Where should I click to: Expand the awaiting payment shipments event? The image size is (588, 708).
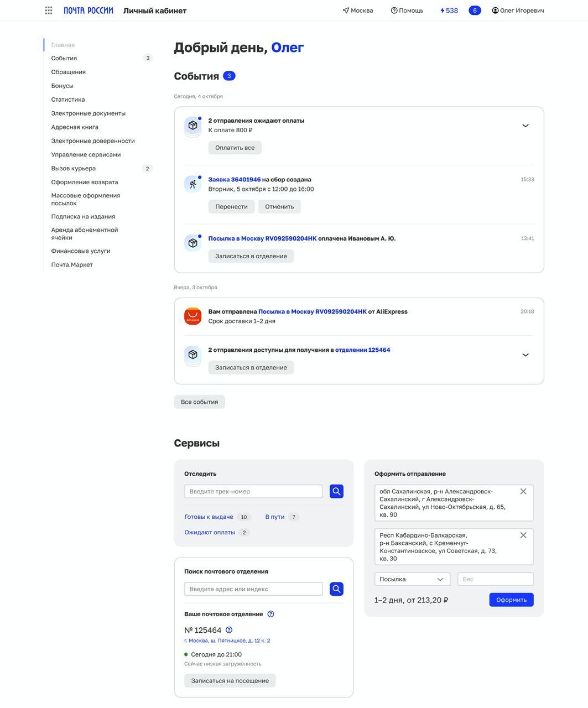coord(525,126)
